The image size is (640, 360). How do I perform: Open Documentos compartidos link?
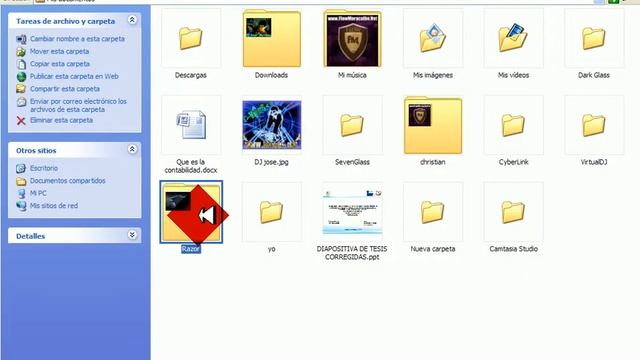tap(67, 180)
